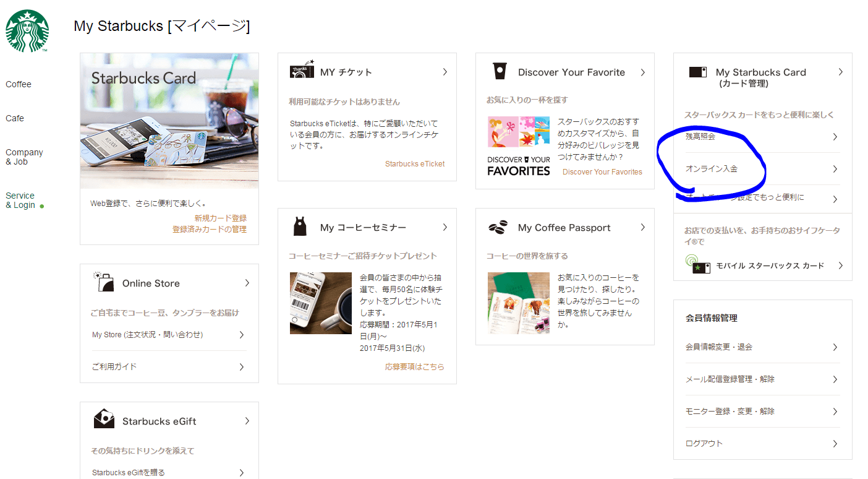This screenshot has width=868, height=479.
Task: Click the My コーヒーセミナー apron icon
Action: 299,227
